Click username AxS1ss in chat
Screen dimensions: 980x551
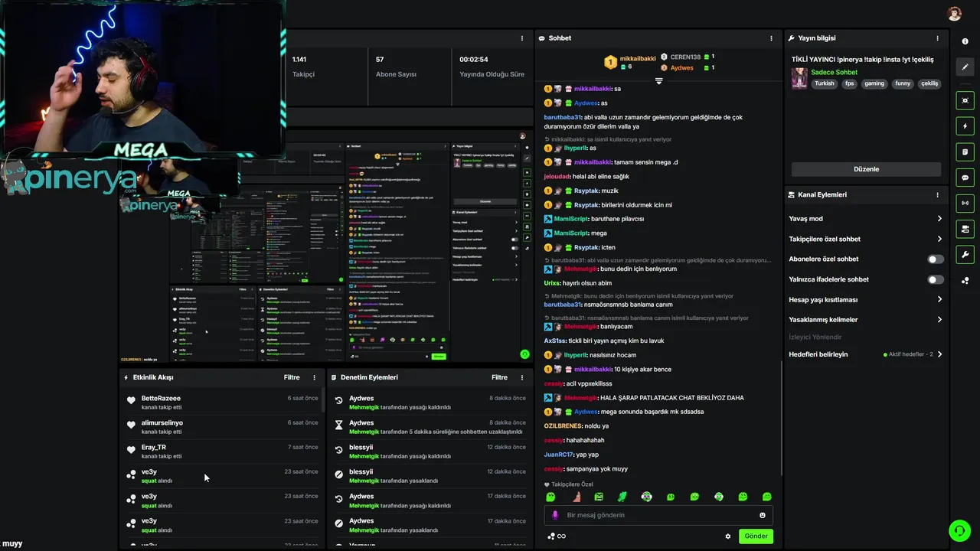coord(555,341)
